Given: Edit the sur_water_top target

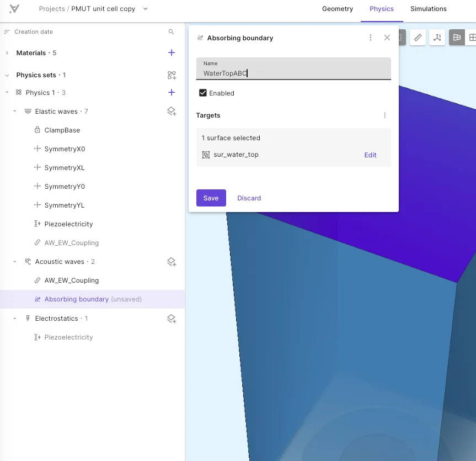Looking at the screenshot, I should click(x=370, y=155).
